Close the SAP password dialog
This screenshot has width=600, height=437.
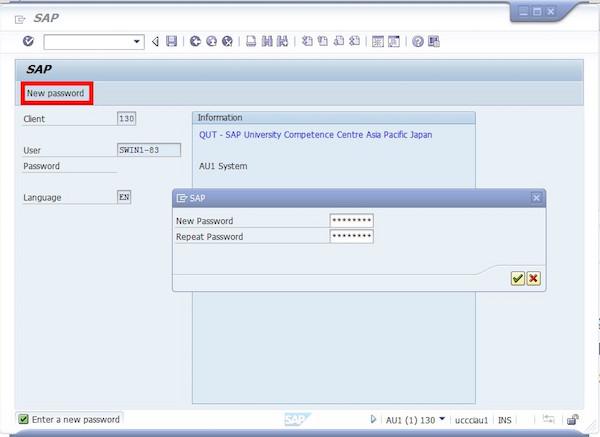pyautogui.click(x=536, y=198)
